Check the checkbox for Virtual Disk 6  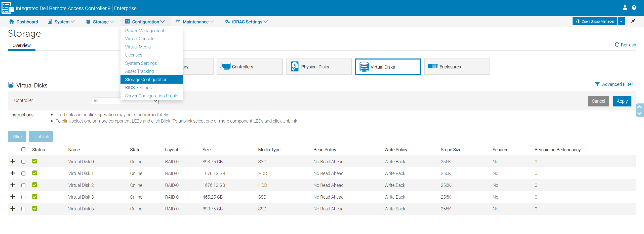(x=23, y=209)
